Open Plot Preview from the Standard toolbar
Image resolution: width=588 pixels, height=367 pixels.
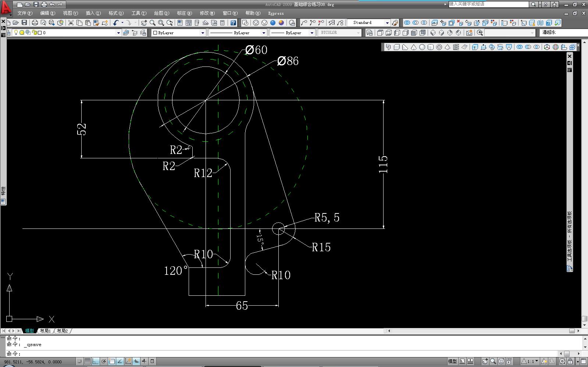coord(43,23)
